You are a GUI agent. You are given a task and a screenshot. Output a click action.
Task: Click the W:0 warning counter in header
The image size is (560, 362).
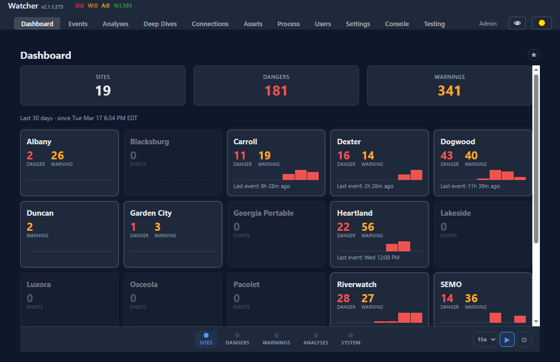[x=92, y=6]
